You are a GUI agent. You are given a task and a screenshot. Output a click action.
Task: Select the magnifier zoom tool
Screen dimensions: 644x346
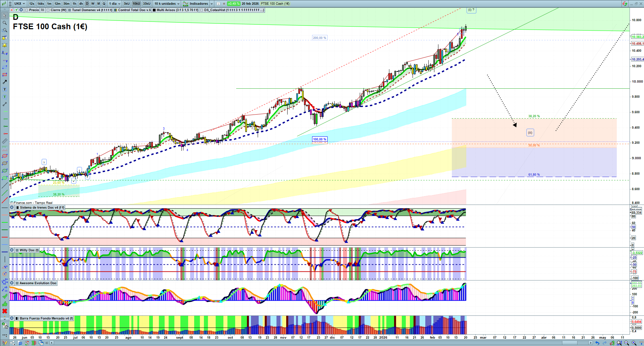tap(5, 23)
